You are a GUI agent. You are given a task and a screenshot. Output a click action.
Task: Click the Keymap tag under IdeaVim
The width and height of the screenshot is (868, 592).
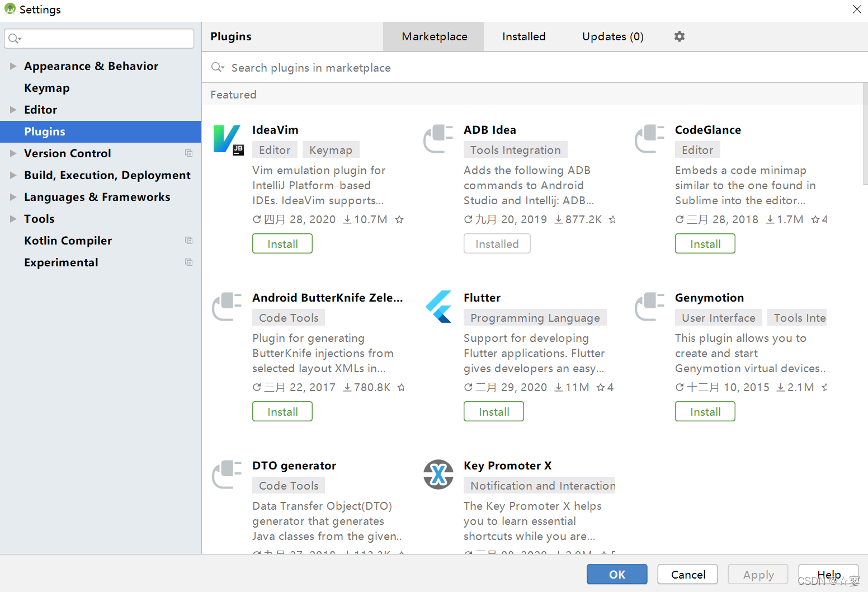tap(331, 150)
